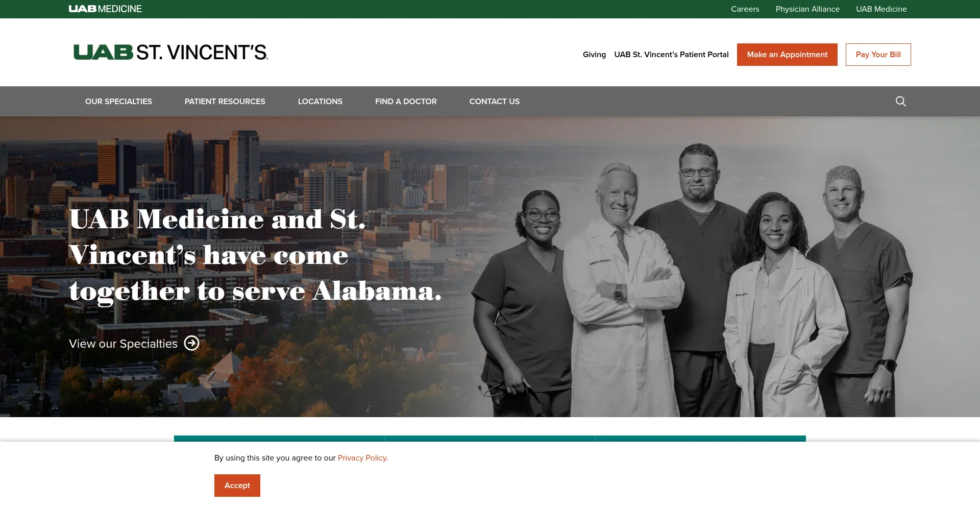980x507 pixels.
Task: Open the Physician Alliance link
Action: [x=807, y=9]
